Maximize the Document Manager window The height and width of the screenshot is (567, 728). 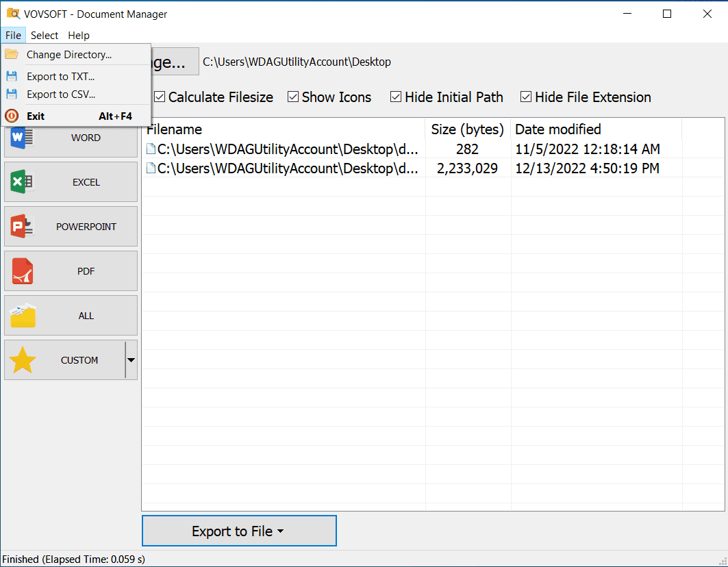(x=667, y=14)
